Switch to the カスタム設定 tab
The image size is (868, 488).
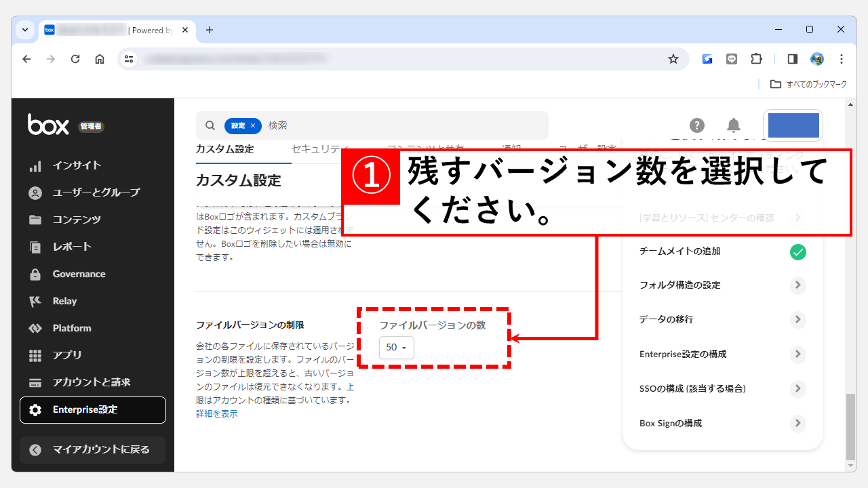tap(224, 149)
